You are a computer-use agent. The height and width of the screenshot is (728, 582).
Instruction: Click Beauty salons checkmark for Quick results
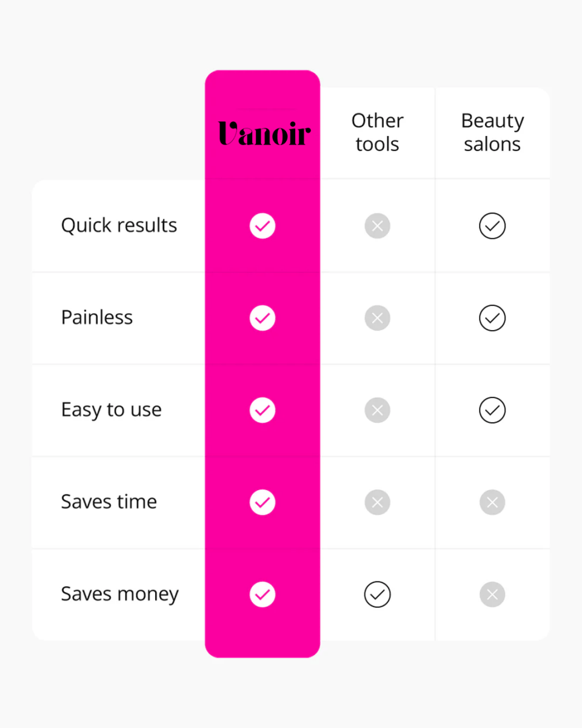coord(492,226)
